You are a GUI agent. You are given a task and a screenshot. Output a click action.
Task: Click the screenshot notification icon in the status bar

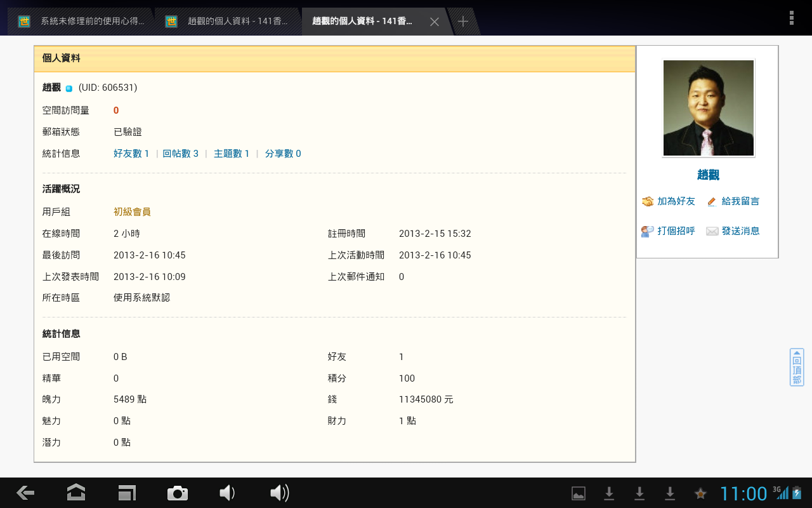[578, 493]
